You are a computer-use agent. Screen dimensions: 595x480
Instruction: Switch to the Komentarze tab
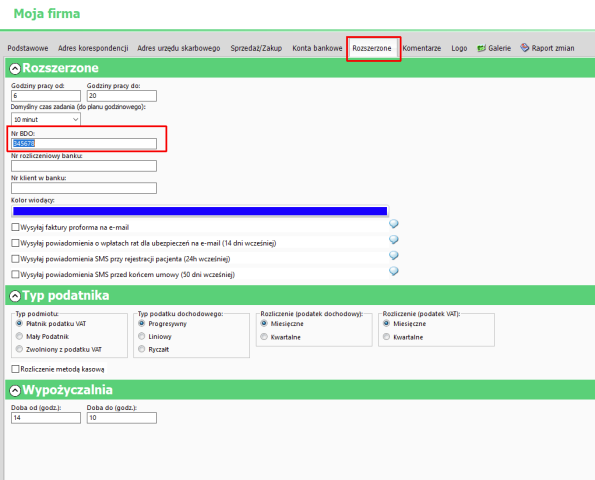[422, 48]
